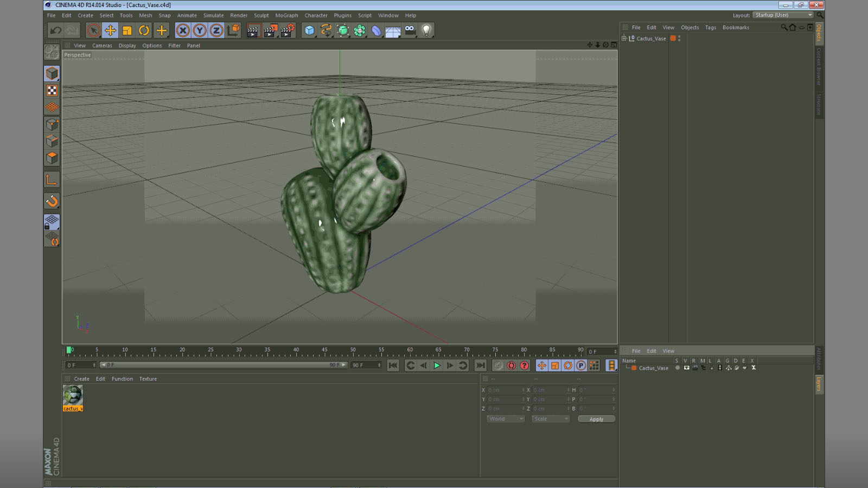Click the timeline start frame marker
Screen dimensions: 868x488
[x=69, y=350]
